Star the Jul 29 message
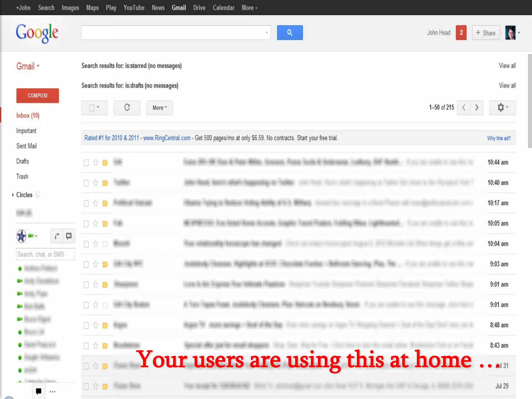The height and width of the screenshot is (399, 532). pos(96,386)
